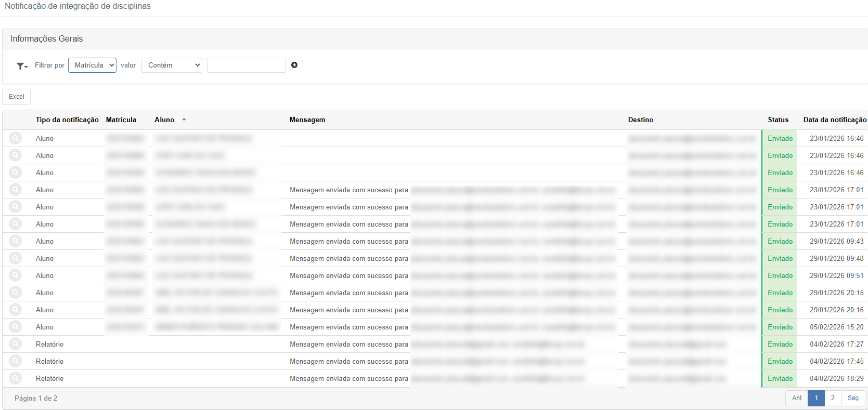
Task: Open magnifier for 05/02/2026 15:20 notification
Action: point(16,327)
